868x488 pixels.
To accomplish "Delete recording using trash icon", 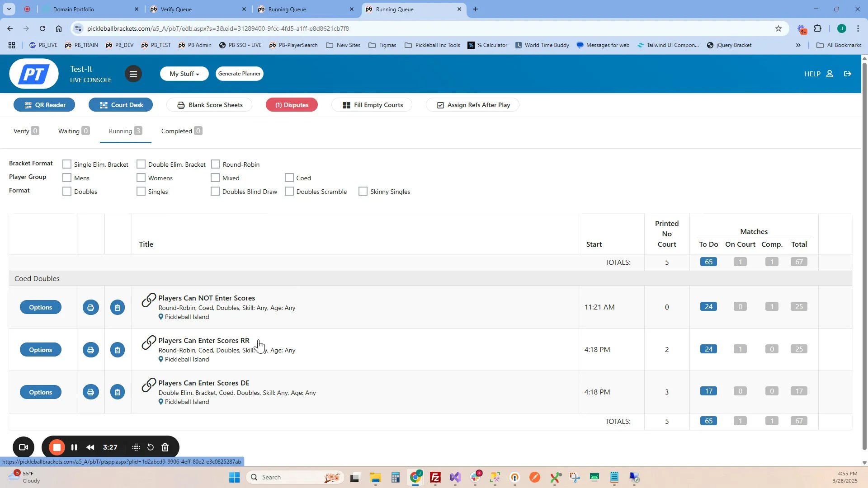I will click(x=165, y=447).
